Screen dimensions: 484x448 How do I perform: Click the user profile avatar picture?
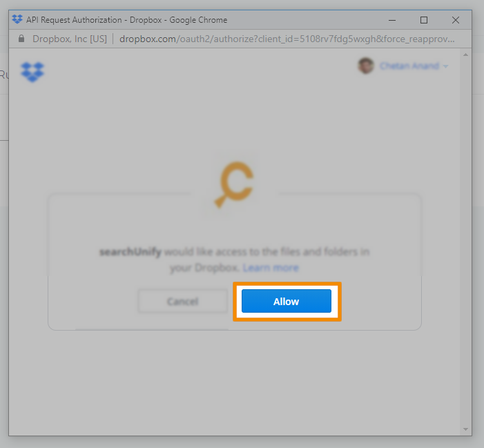coord(365,66)
